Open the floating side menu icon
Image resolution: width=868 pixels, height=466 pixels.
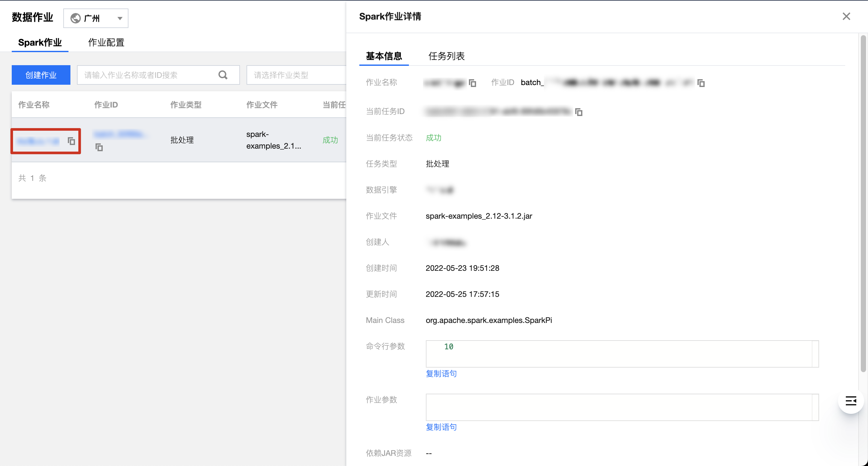[x=850, y=400]
